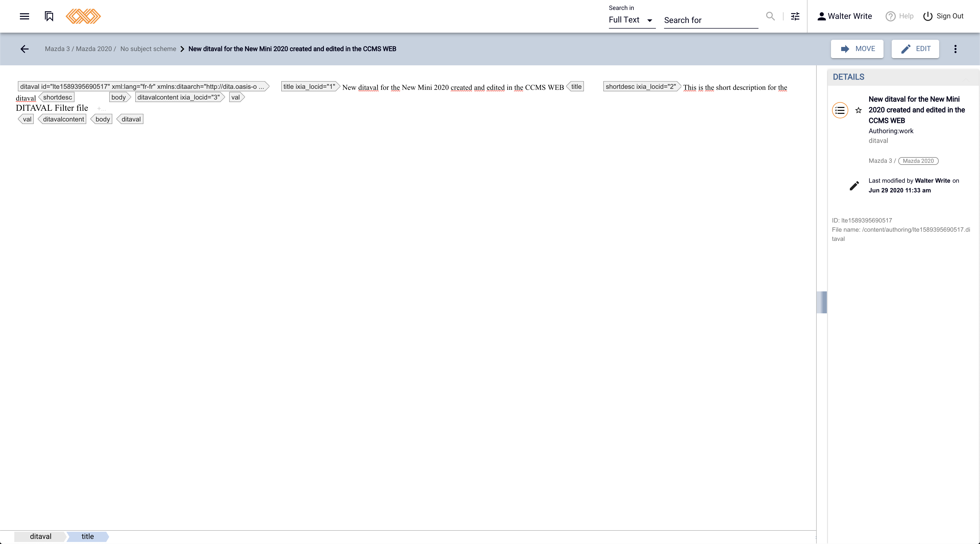Select title in bottom element path

(x=88, y=536)
